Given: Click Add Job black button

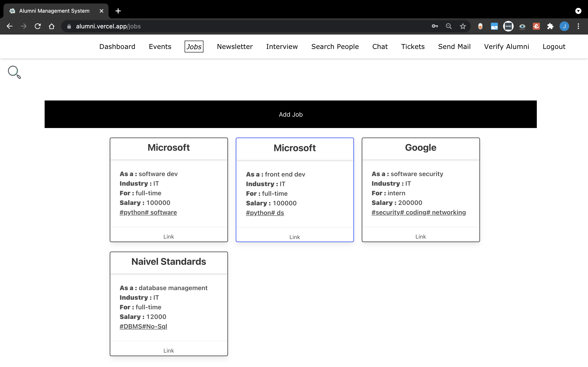Looking at the screenshot, I should pyautogui.click(x=291, y=114).
